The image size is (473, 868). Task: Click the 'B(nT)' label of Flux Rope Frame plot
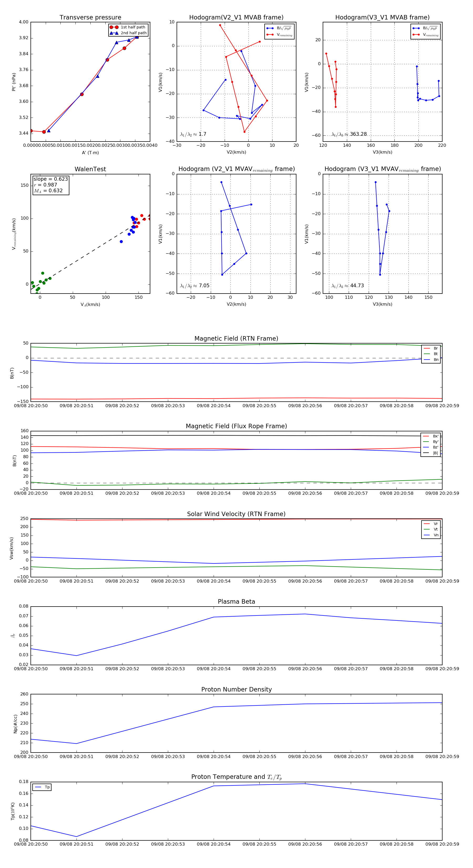point(14,461)
